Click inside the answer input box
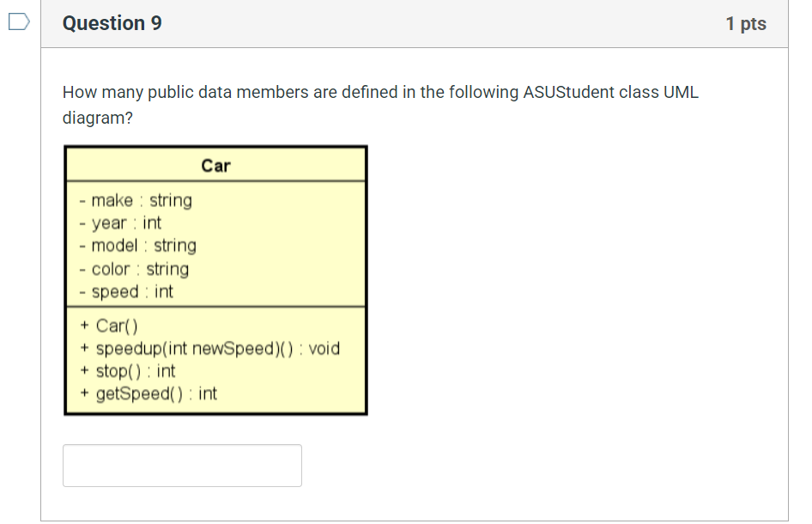Viewport: 812px width, 524px height. click(x=182, y=465)
